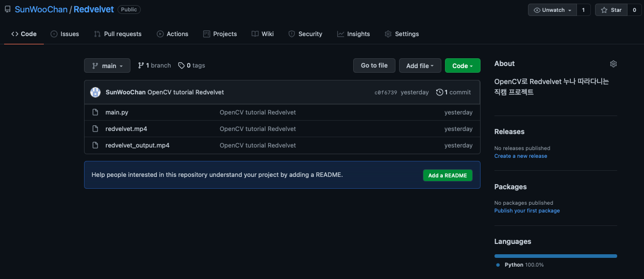Screen dimensions: 644x279
Task: Open the SunWooChan owner profile link
Action: tap(41, 10)
